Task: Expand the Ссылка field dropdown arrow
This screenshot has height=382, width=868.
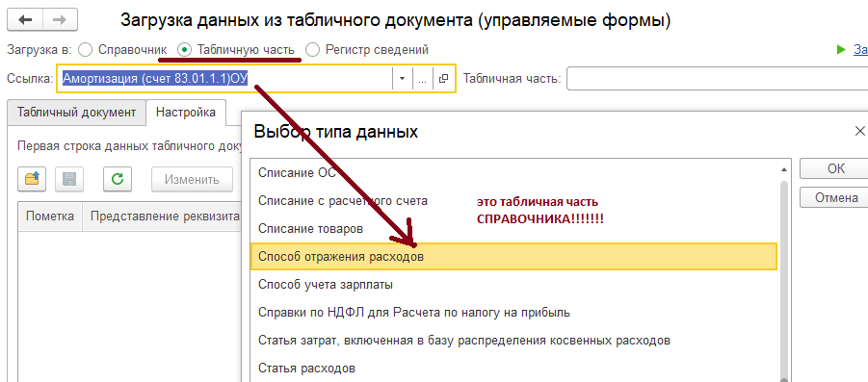Action: coord(403,79)
